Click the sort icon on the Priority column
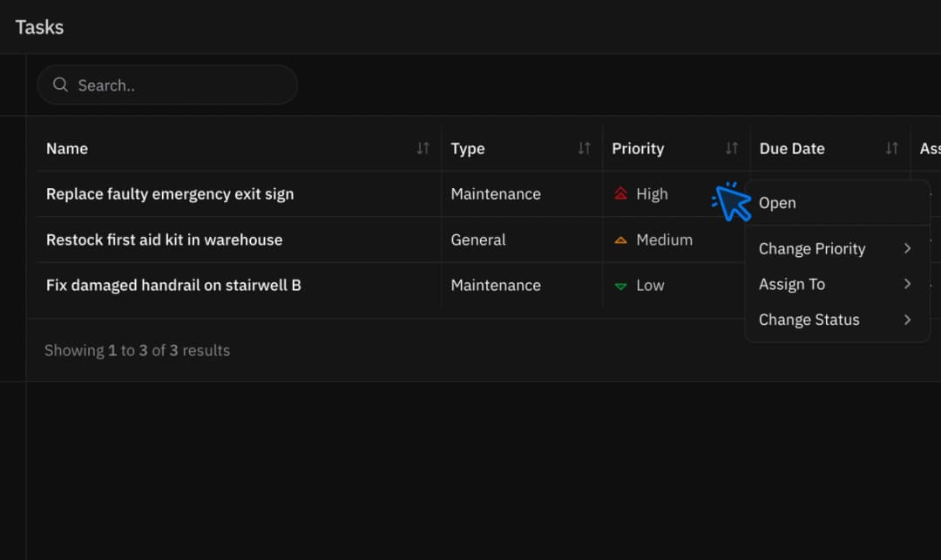The width and height of the screenshot is (941, 560). pos(730,148)
